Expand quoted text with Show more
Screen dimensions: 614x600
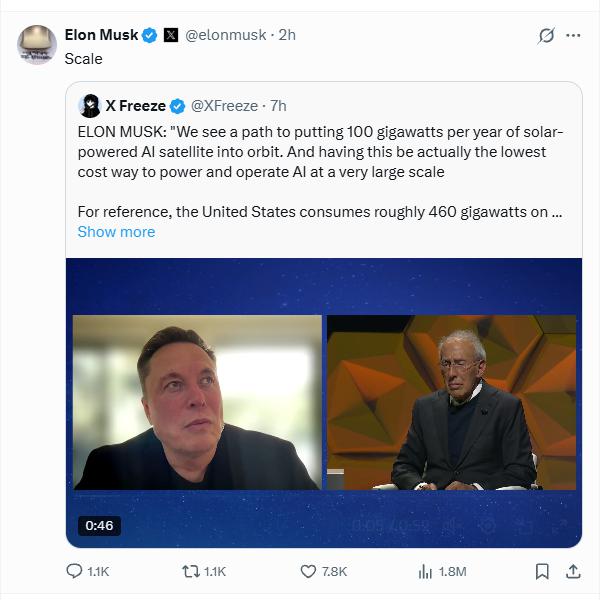[116, 232]
